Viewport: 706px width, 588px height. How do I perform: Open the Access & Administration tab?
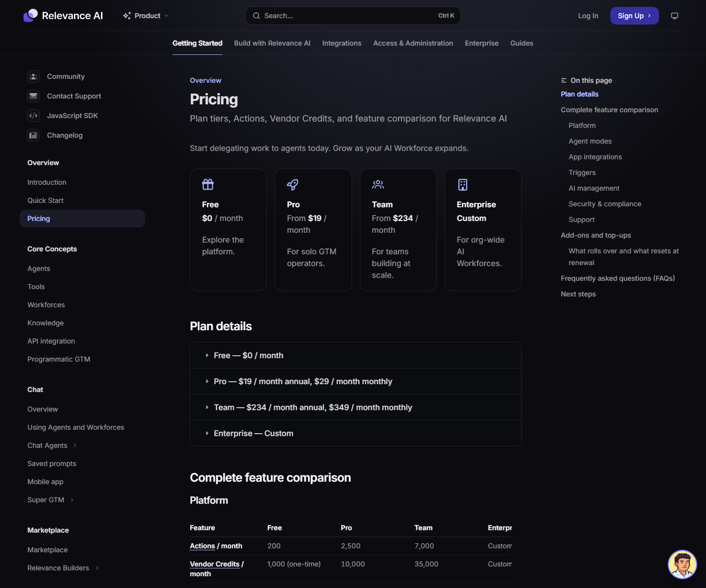(413, 43)
